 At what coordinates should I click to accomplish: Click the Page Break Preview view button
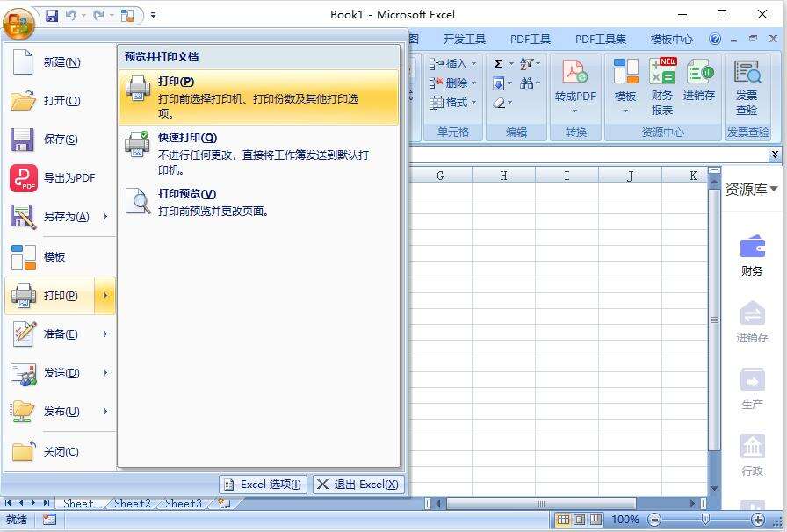pos(596,520)
